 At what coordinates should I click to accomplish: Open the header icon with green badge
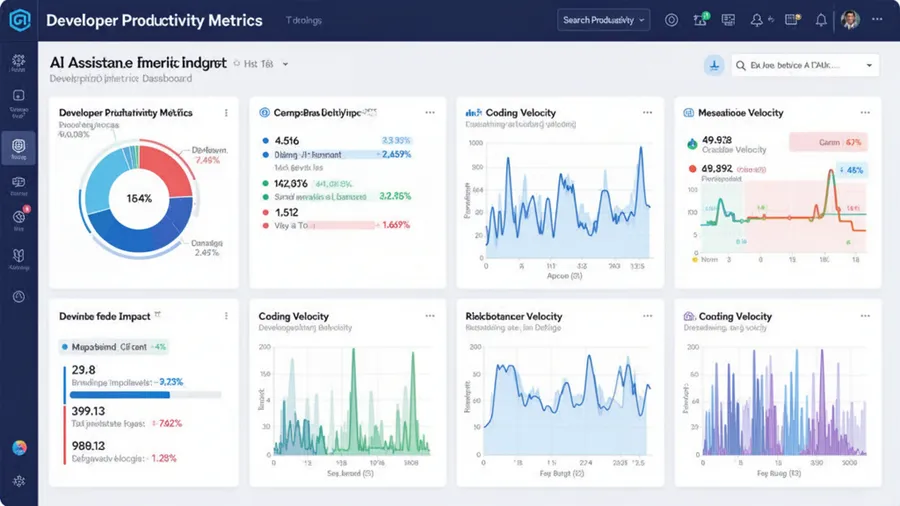pyautogui.click(x=701, y=20)
